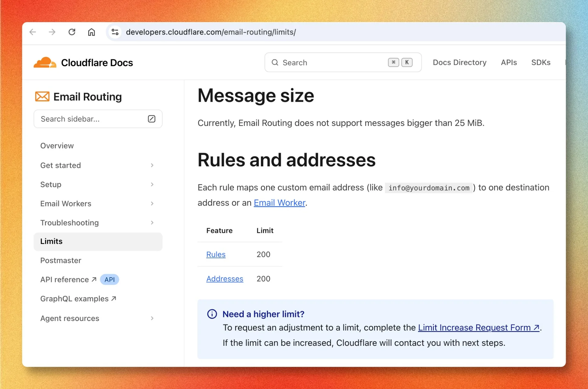Click the magnifier icon in Search box

[x=275, y=62]
